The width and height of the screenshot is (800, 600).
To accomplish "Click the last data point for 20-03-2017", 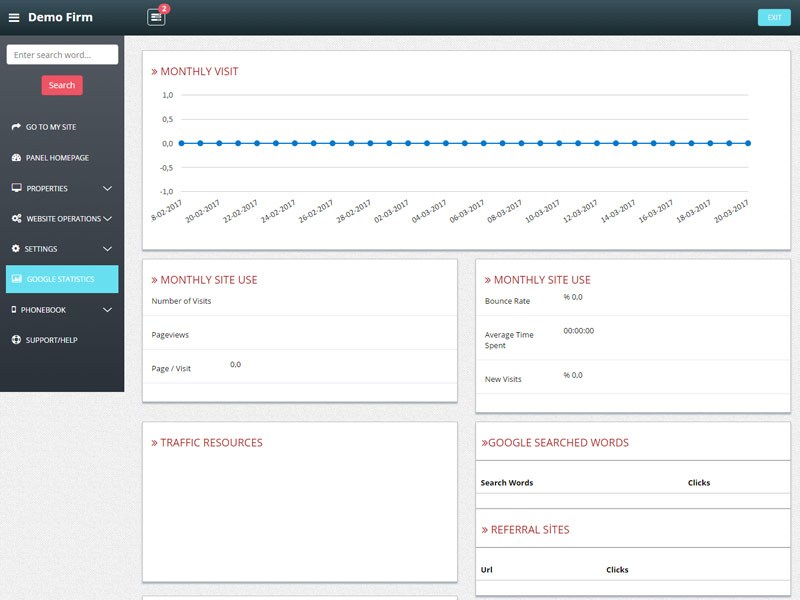I will point(747,143).
